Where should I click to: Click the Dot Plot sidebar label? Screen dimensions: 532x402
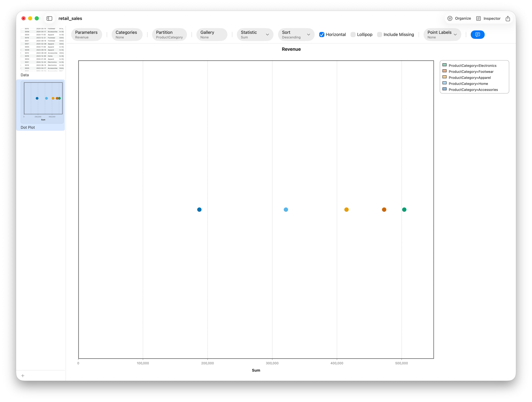[x=28, y=127]
